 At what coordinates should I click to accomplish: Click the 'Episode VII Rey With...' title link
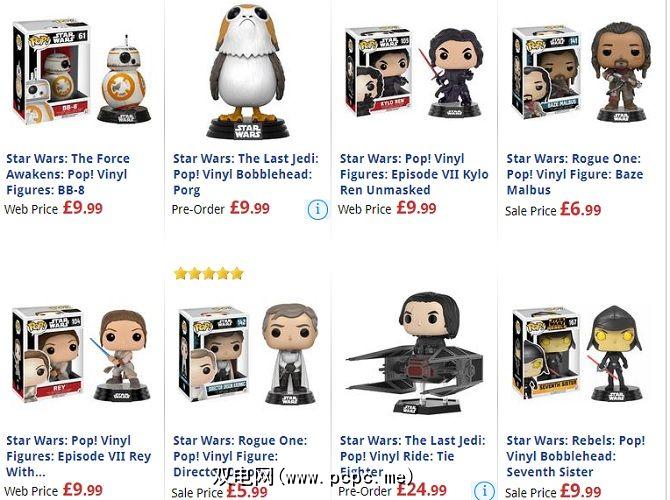79,456
